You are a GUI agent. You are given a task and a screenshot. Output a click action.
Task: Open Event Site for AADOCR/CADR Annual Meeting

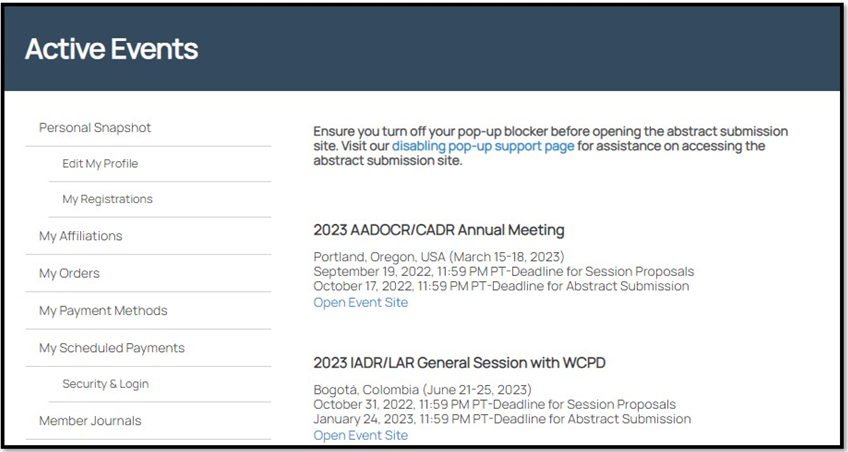(360, 302)
